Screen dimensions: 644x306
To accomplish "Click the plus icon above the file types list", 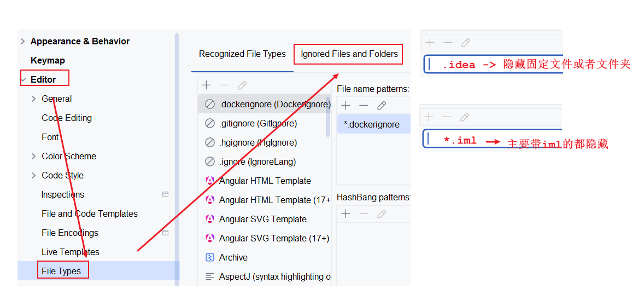I will [x=206, y=85].
